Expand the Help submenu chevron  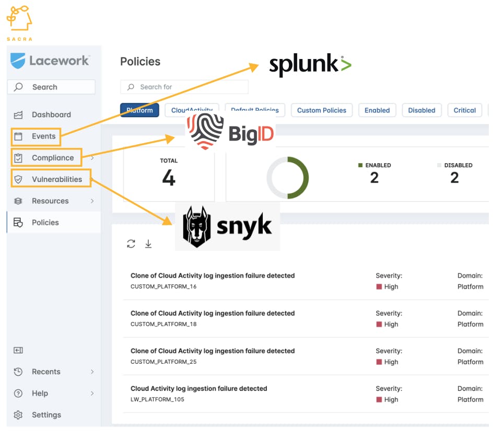tap(92, 394)
